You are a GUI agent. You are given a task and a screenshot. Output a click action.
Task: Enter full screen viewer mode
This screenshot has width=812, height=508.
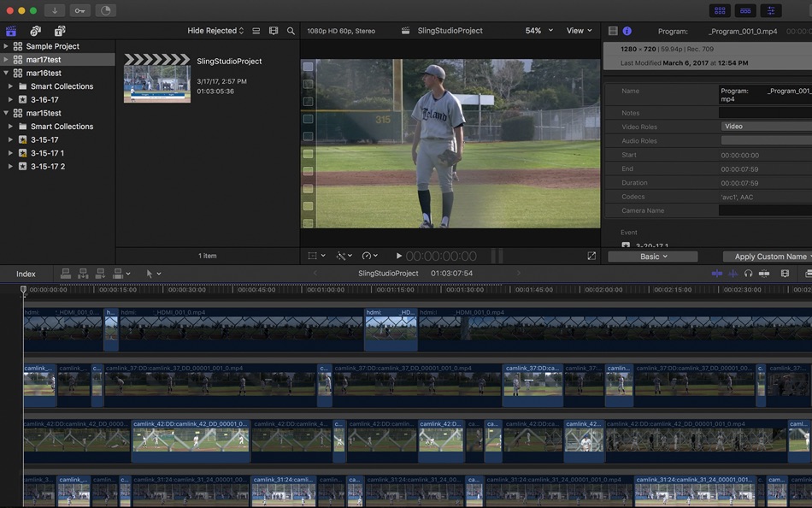(x=591, y=256)
